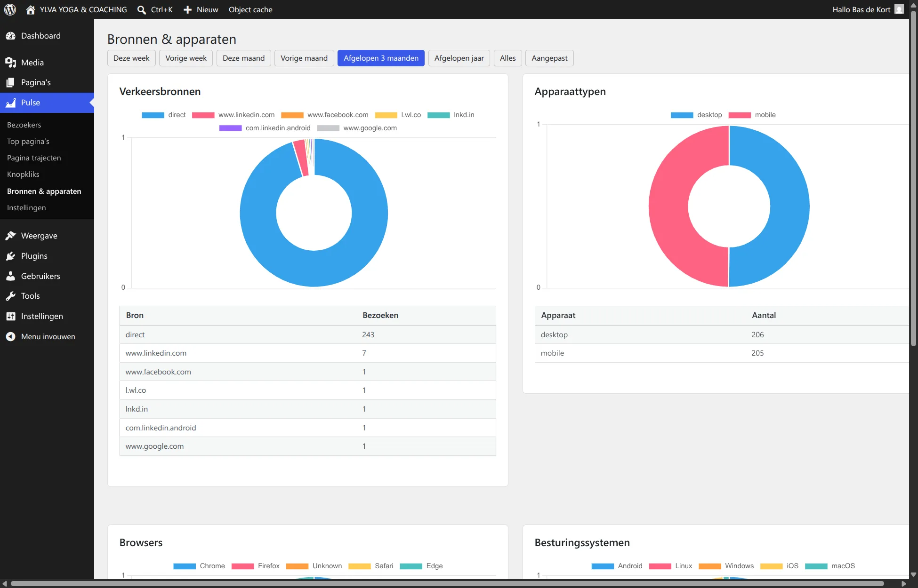The height and width of the screenshot is (588, 918).
Task: Click the Gebruikers person icon
Action: (10, 276)
